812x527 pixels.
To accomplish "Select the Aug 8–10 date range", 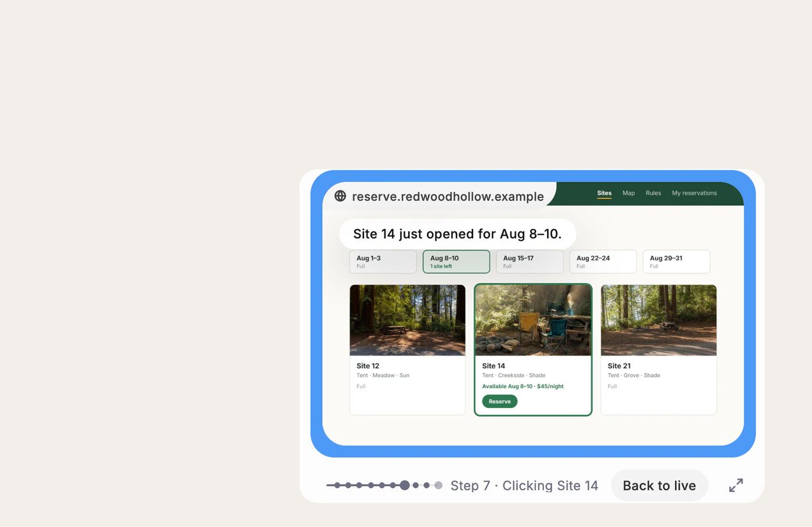I will click(x=456, y=262).
